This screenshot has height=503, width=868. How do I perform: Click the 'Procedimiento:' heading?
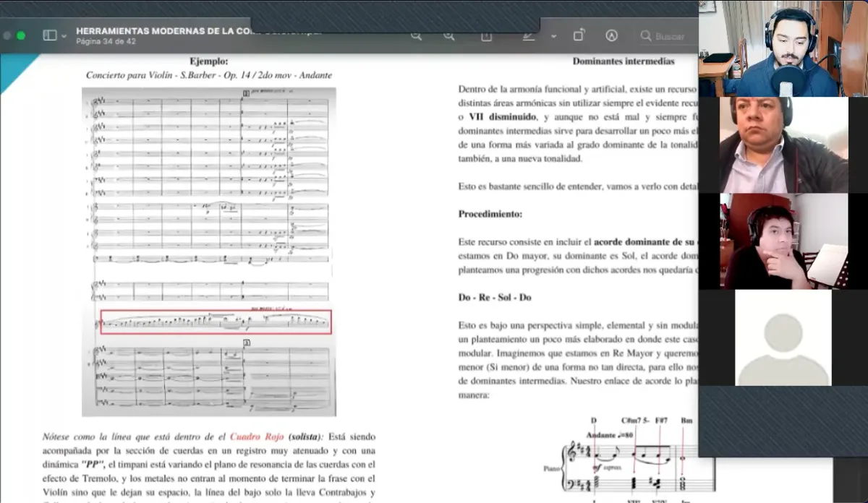point(490,214)
